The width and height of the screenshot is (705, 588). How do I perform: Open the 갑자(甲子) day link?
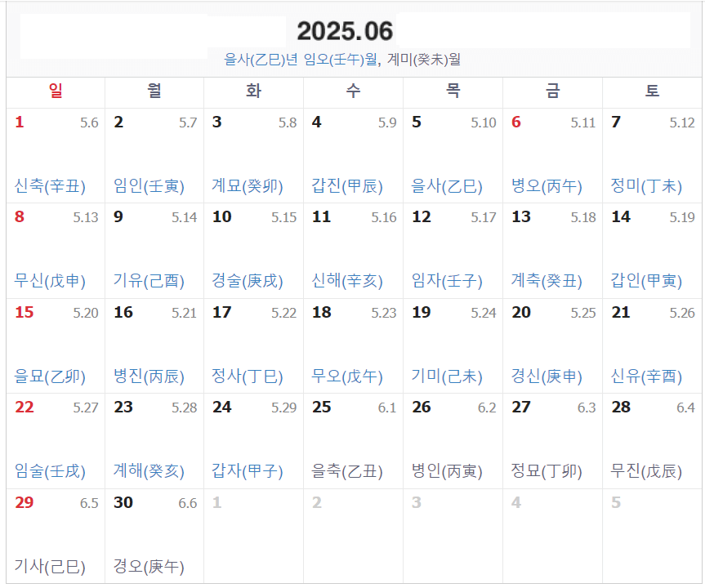point(248,470)
